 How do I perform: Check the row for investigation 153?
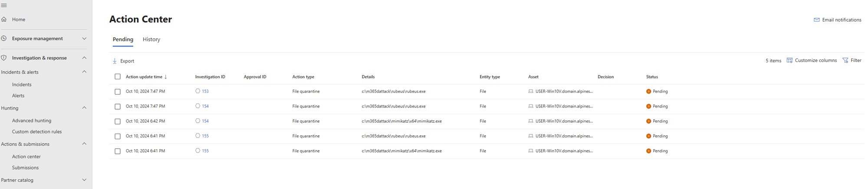[x=118, y=91]
